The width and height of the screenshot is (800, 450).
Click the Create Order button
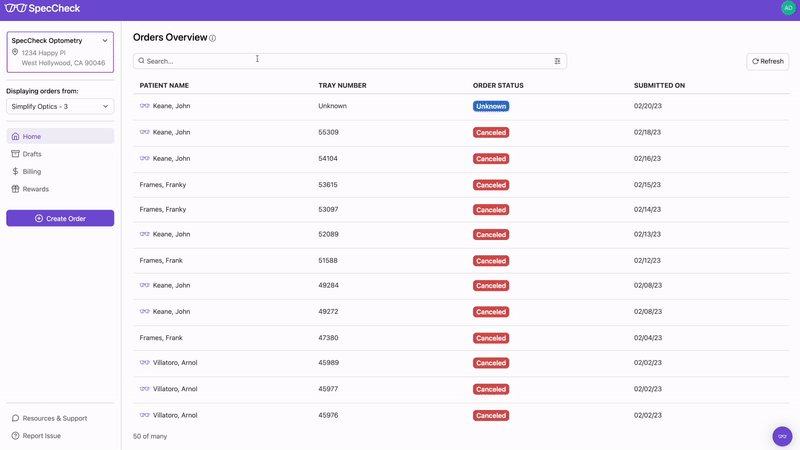click(x=60, y=218)
